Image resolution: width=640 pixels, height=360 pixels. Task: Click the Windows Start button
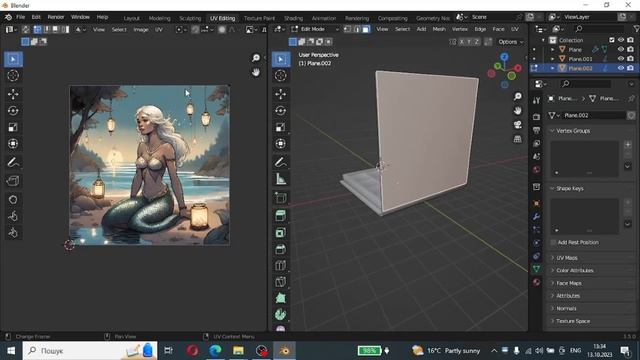(11, 351)
